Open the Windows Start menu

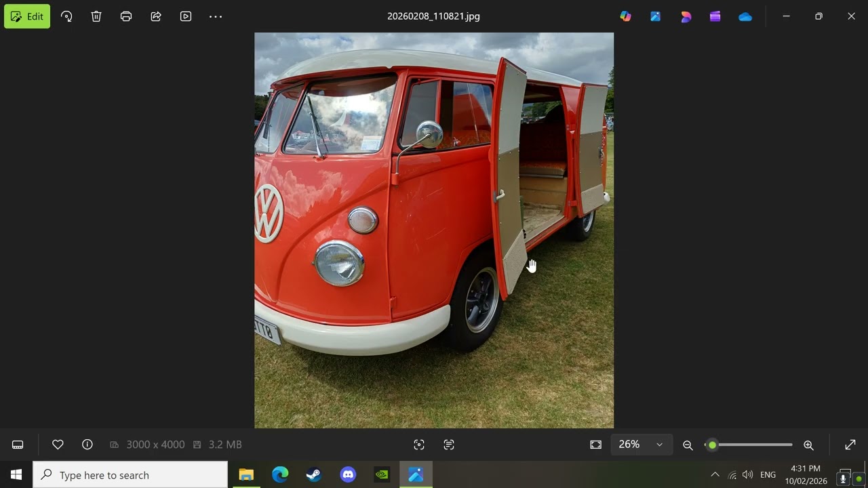click(x=16, y=474)
